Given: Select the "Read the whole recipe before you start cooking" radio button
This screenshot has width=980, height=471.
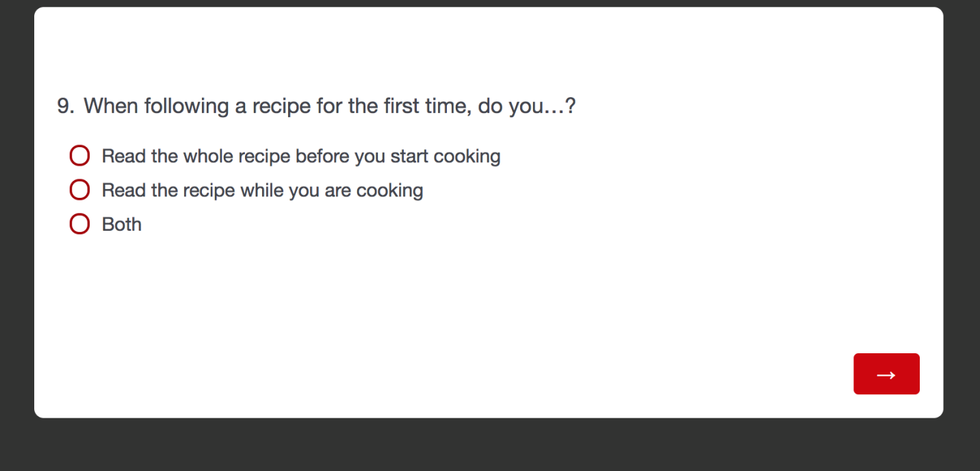Looking at the screenshot, I should pos(79,156).
